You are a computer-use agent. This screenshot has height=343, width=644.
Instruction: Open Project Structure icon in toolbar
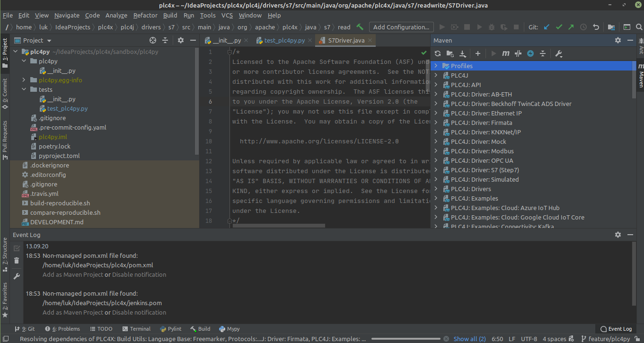[611, 27]
